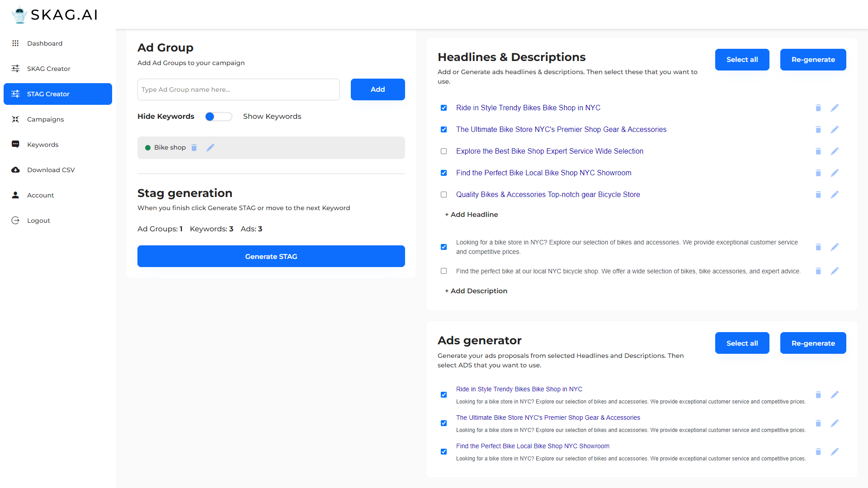Screen dimensions: 868x488
Task: Click the Generate STAG button
Action: point(271,256)
